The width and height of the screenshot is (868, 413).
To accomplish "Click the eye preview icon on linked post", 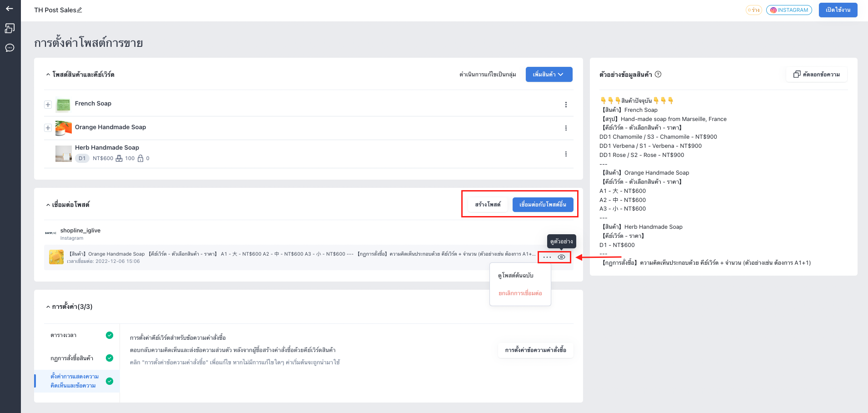I will coord(562,257).
